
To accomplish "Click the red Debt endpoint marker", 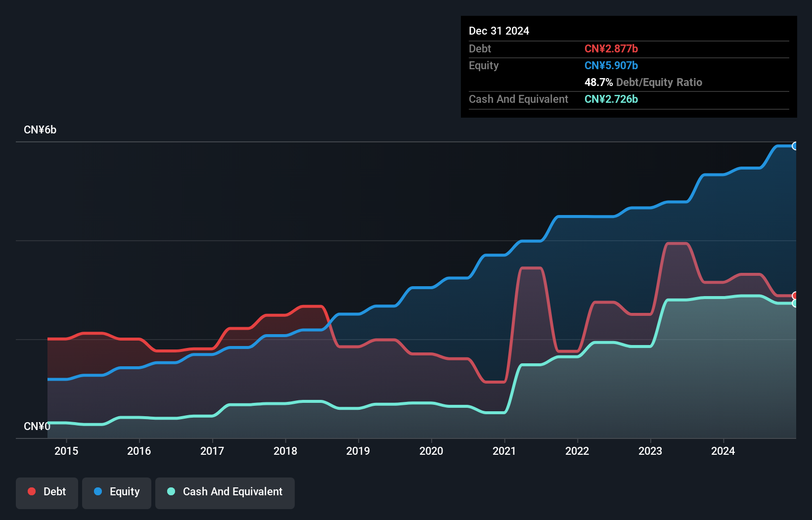I will click(x=795, y=296).
